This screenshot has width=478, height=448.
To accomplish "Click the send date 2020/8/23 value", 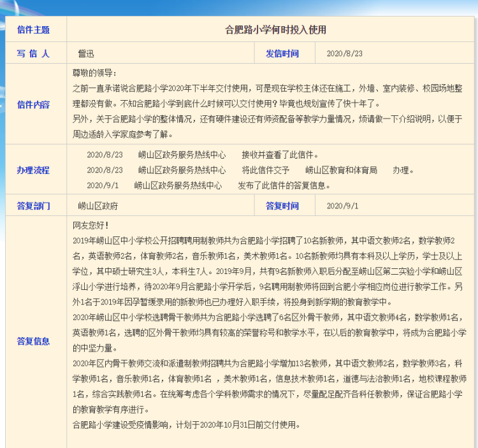I will click(x=344, y=54).
